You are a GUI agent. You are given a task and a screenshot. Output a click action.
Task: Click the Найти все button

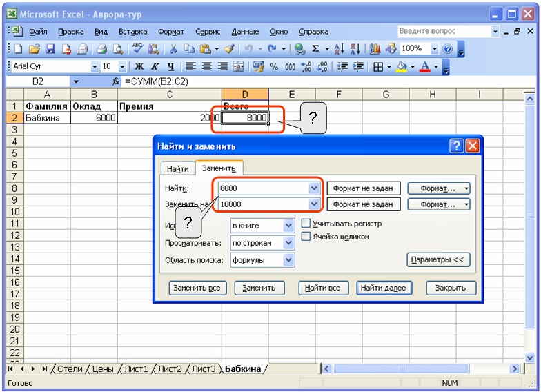coord(323,288)
